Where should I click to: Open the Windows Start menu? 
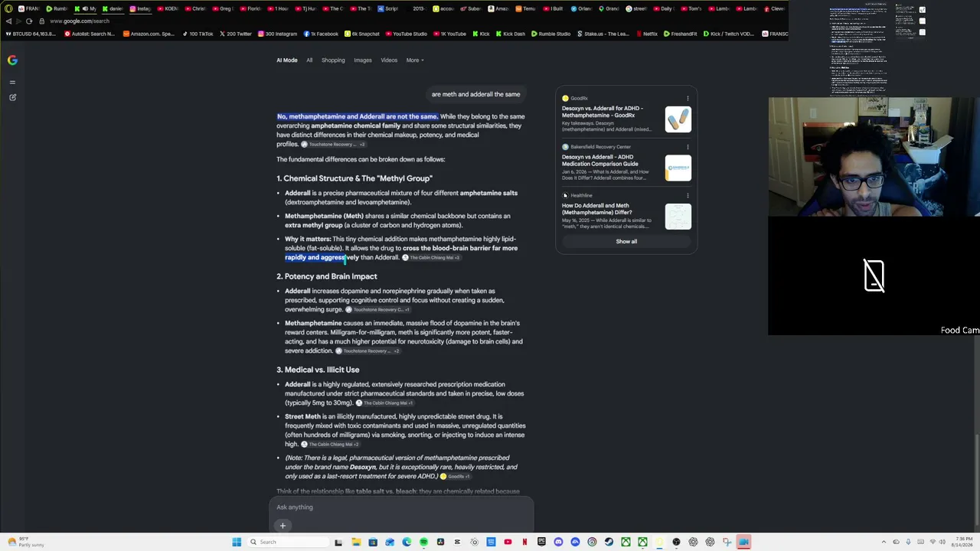(x=237, y=542)
